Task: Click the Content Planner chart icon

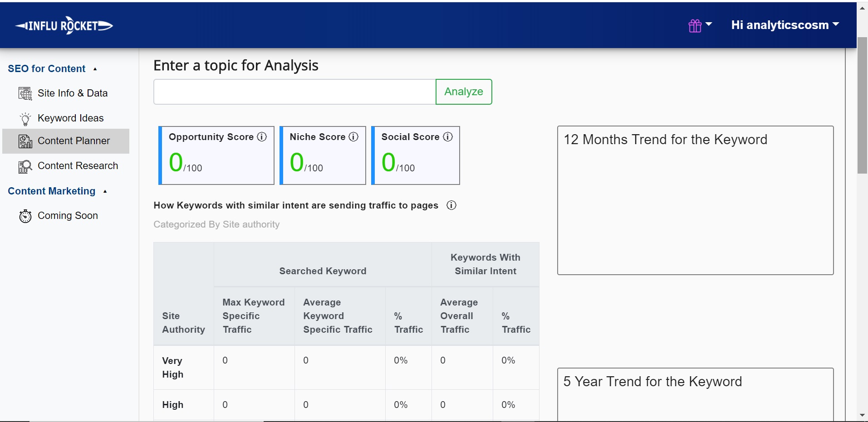Action: pyautogui.click(x=25, y=141)
